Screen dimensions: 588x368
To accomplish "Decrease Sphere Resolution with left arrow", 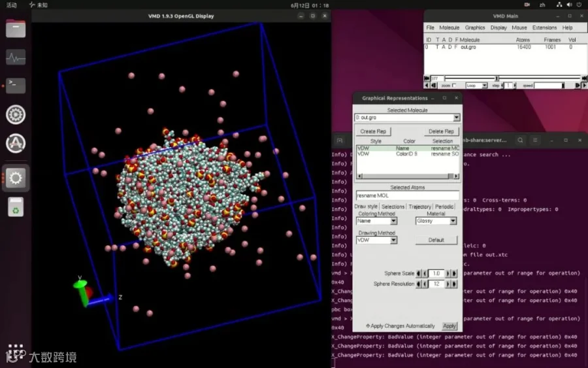I will pyautogui.click(x=425, y=284).
